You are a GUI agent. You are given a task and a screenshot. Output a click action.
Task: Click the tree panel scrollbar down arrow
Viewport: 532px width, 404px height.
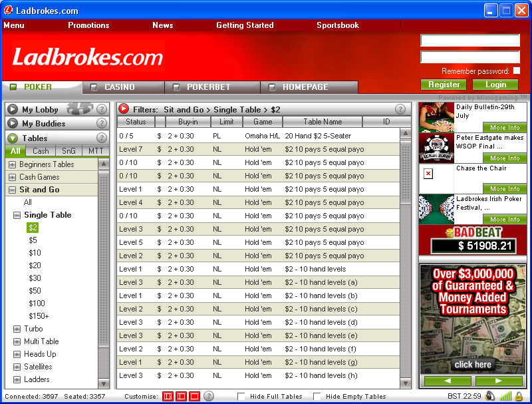(x=104, y=383)
